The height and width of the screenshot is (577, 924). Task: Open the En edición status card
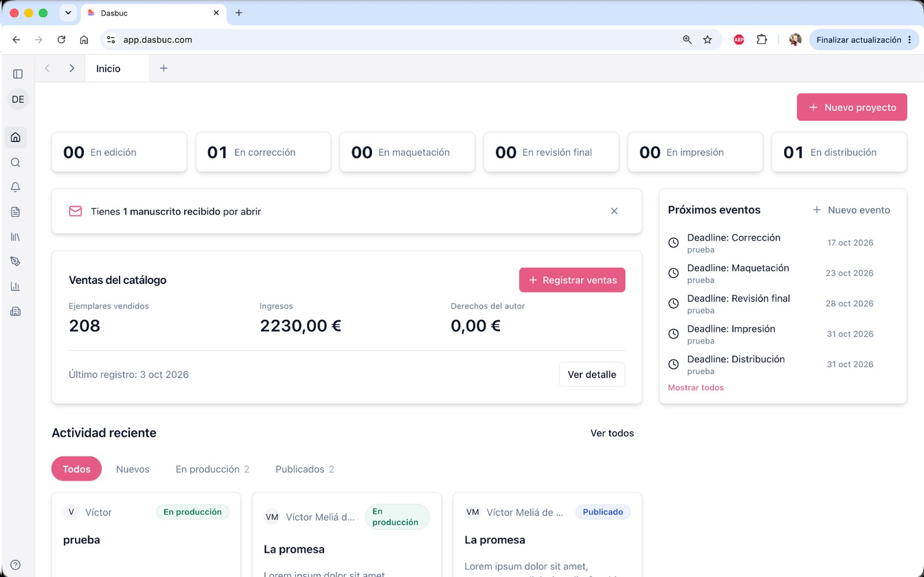[x=119, y=152]
